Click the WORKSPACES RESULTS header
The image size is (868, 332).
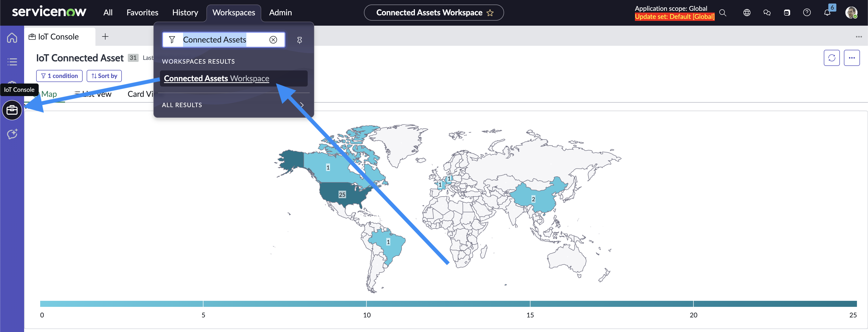[198, 61]
